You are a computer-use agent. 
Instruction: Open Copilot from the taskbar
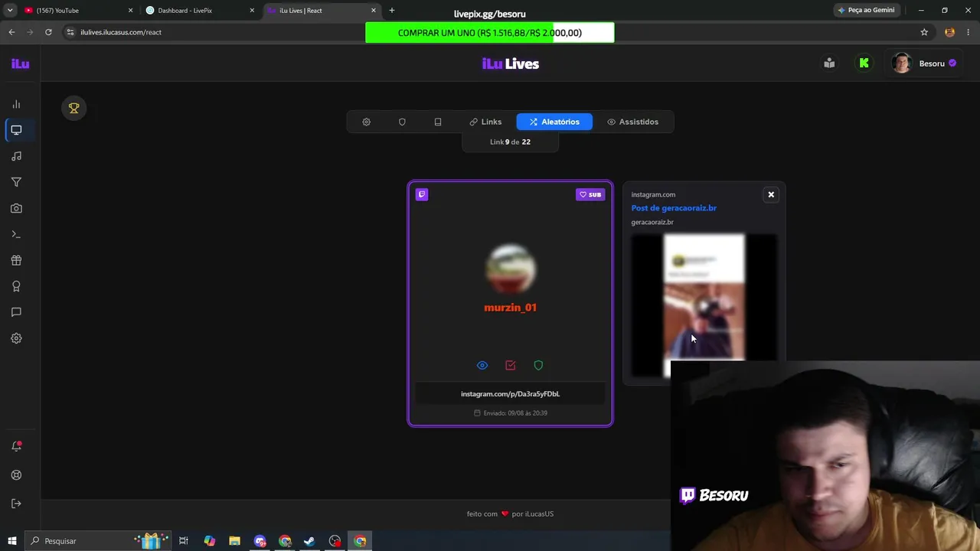(x=209, y=541)
